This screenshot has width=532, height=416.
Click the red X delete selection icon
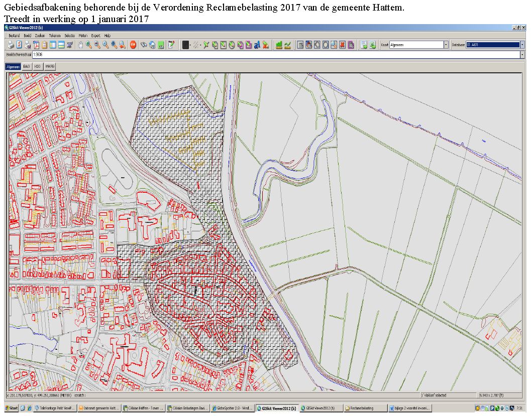[342, 45]
